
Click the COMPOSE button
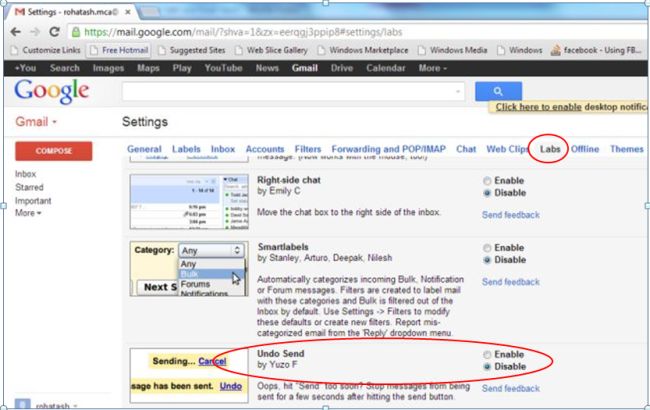(53, 151)
